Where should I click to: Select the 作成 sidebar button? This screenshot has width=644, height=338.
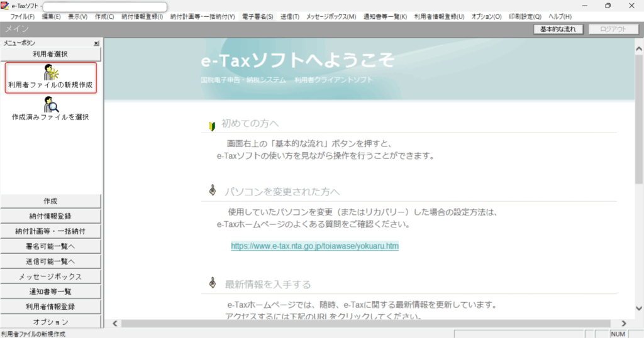click(x=50, y=201)
